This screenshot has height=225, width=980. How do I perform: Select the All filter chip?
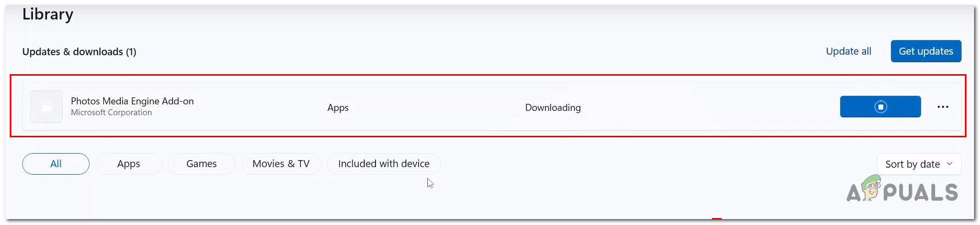56,164
